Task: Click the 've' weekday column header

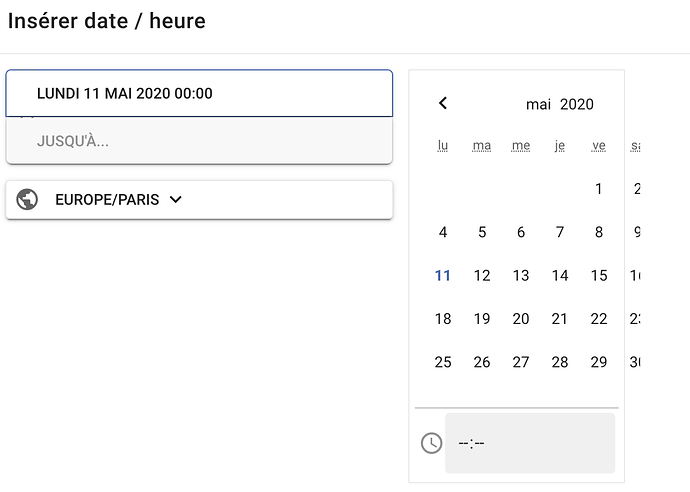Action: pos(599,146)
